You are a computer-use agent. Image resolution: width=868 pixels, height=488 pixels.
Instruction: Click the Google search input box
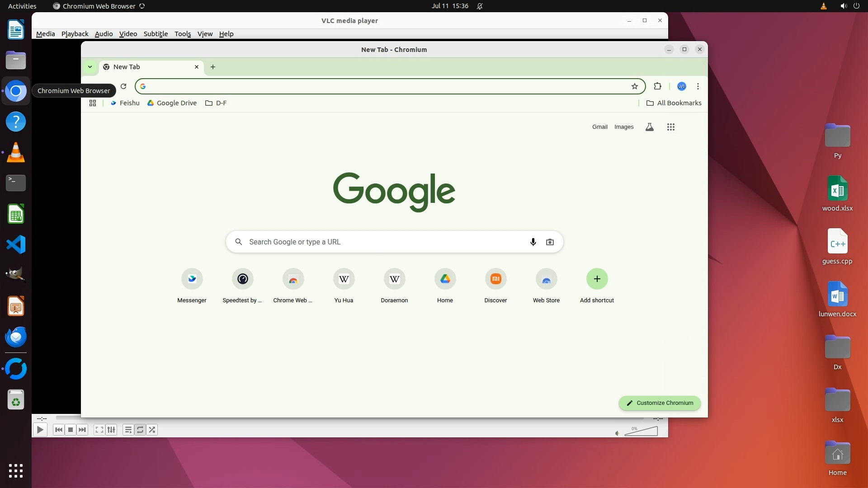click(384, 242)
